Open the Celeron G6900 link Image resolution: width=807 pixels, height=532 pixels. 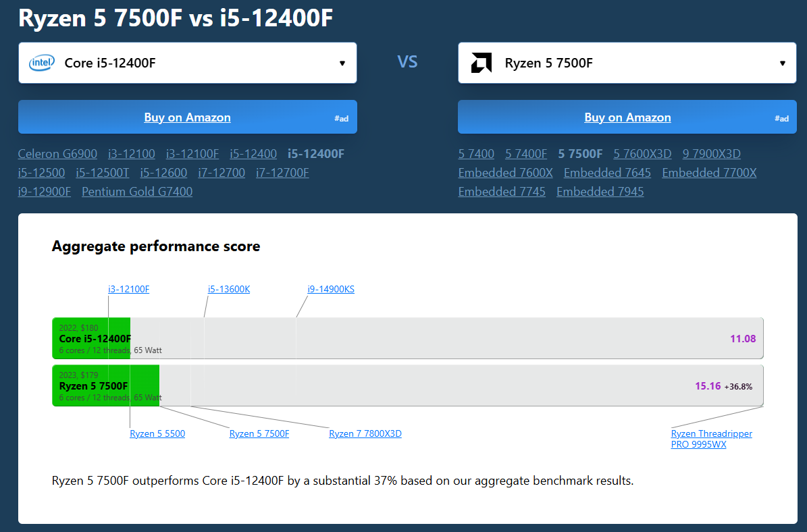tap(57, 154)
